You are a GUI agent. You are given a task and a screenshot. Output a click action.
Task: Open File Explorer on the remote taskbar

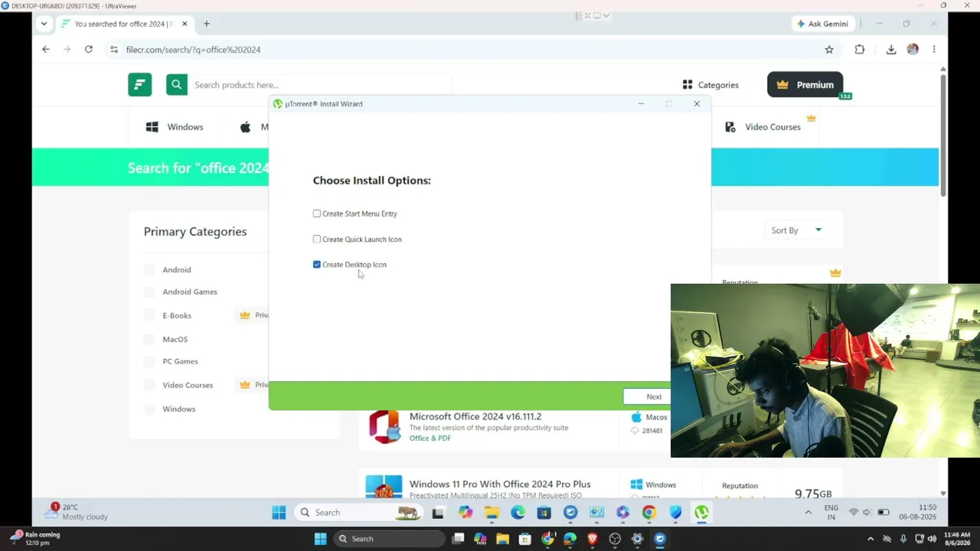(492, 513)
